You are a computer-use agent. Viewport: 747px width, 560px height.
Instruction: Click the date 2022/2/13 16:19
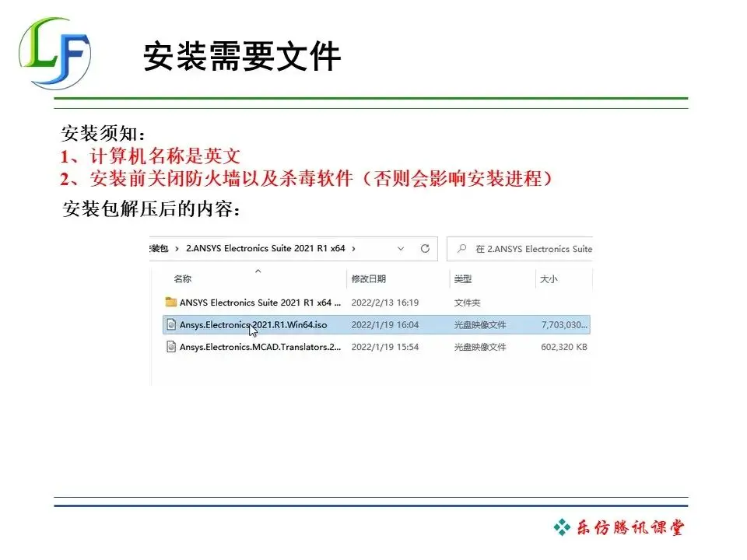click(x=385, y=303)
